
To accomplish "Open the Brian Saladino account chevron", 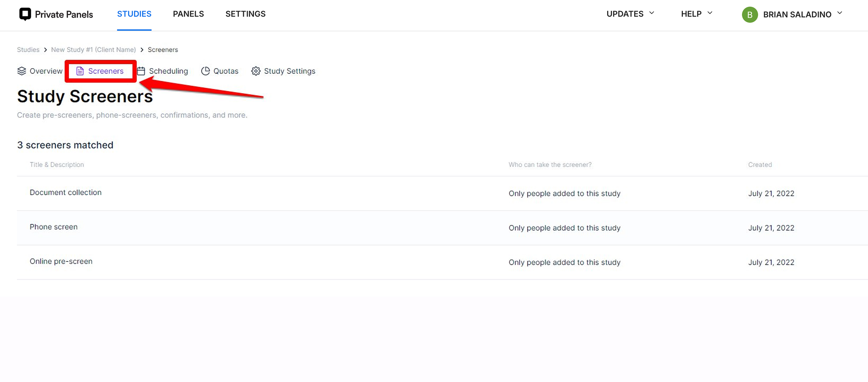I will (x=840, y=13).
